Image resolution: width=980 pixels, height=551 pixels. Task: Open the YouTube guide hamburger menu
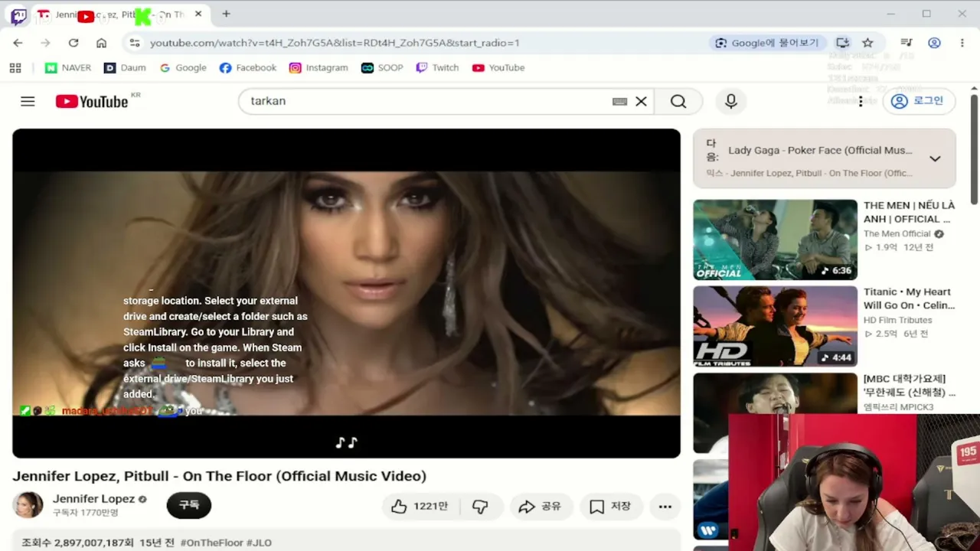point(28,101)
